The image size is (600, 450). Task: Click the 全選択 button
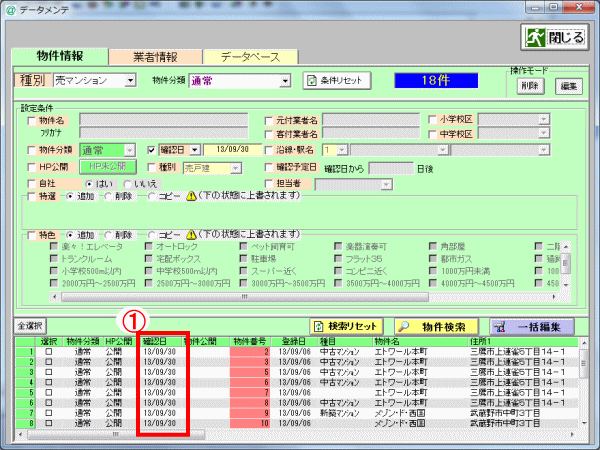[x=30, y=326]
